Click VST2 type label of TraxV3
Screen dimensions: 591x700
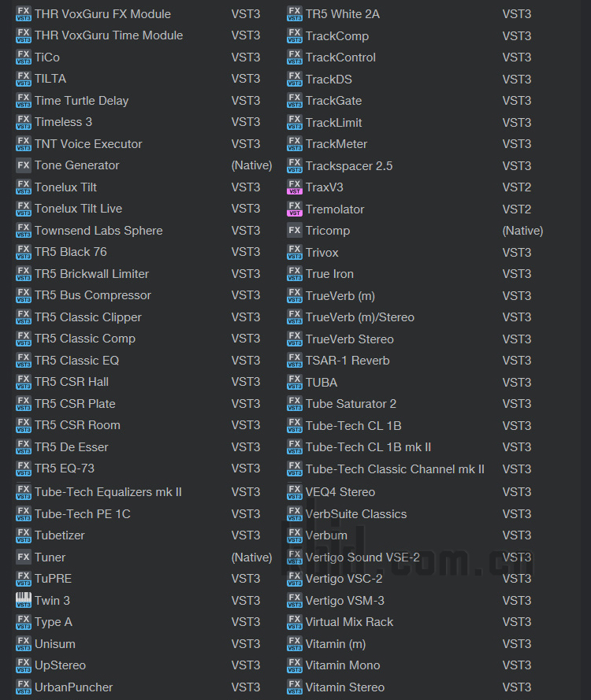tap(517, 187)
